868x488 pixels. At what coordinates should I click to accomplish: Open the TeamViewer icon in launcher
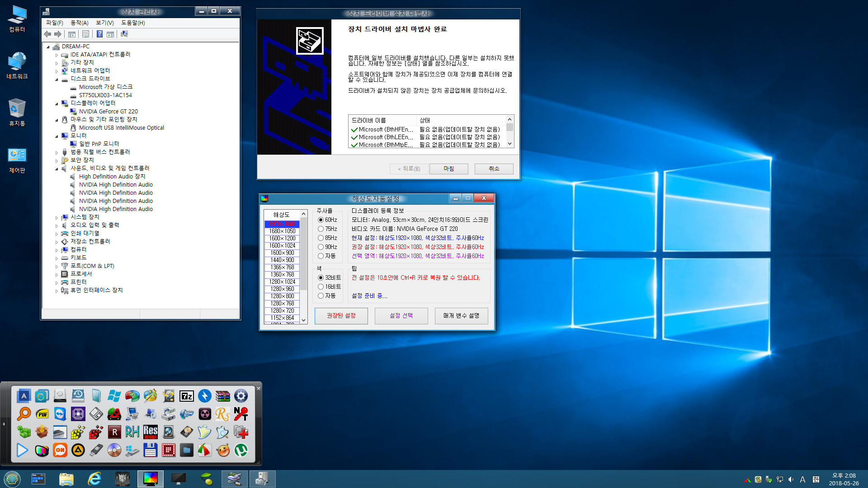coord(60,414)
